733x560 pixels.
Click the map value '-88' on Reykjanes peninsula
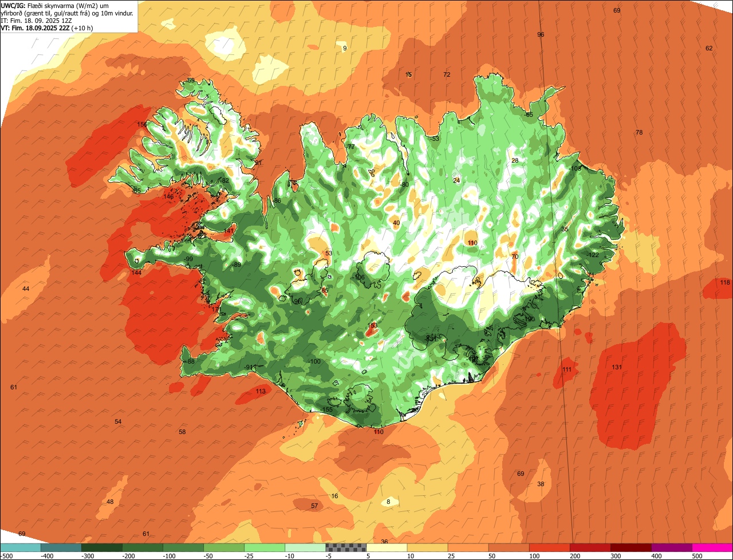(190, 362)
